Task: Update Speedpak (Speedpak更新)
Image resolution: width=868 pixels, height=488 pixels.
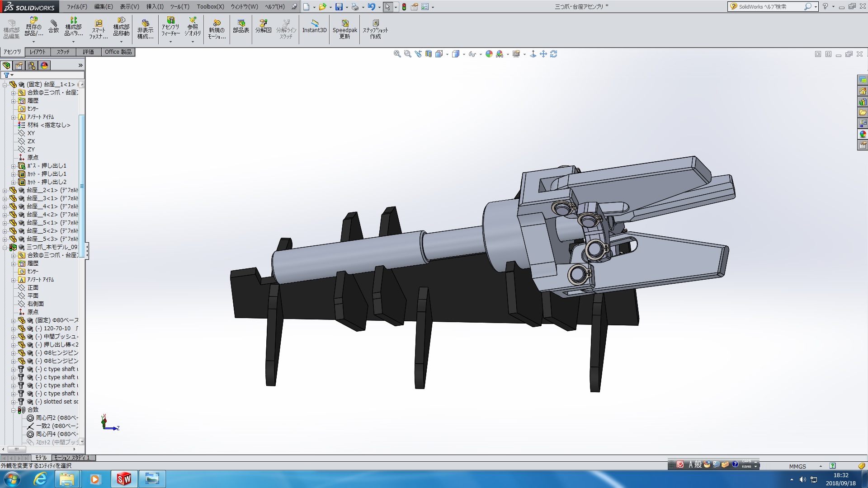Action: tap(344, 29)
